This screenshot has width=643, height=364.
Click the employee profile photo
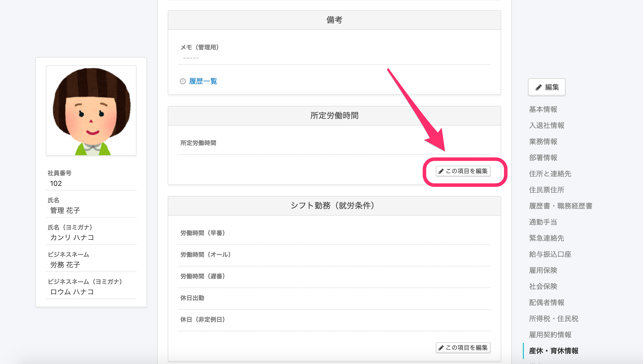91,110
